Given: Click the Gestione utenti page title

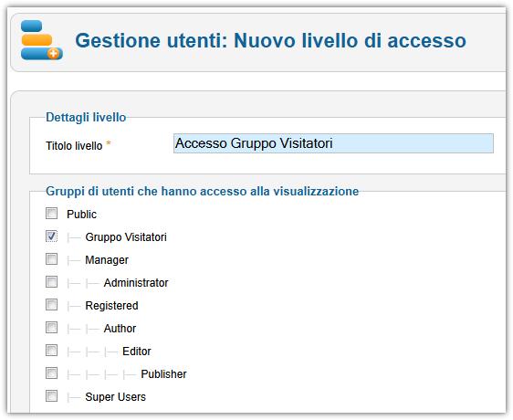Looking at the screenshot, I should tap(270, 40).
